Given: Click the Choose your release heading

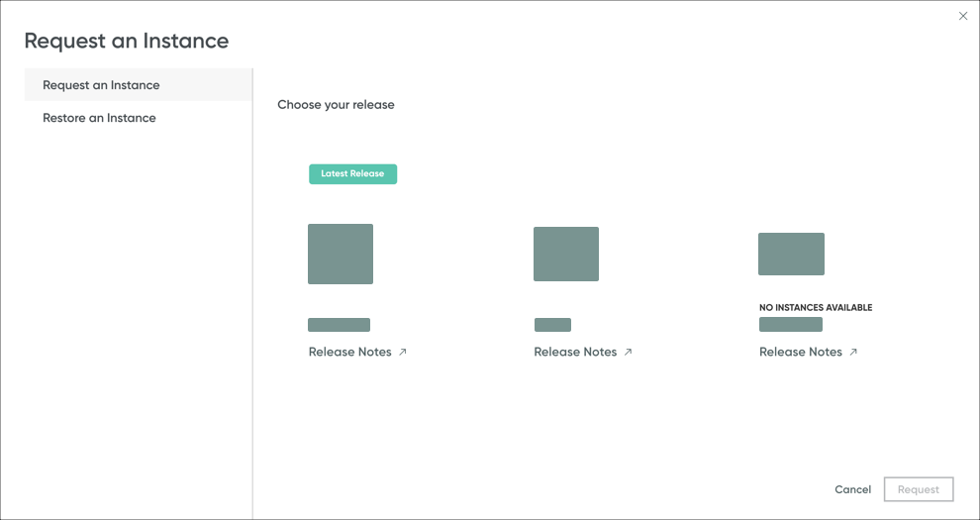Looking at the screenshot, I should tap(336, 105).
